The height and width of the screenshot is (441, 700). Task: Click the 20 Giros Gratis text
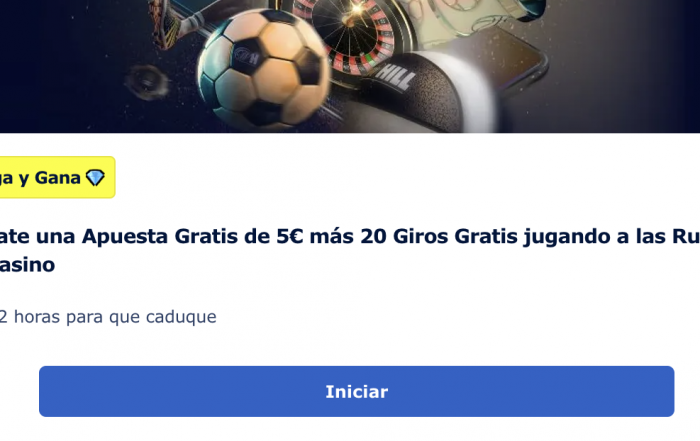pyautogui.click(x=439, y=237)
